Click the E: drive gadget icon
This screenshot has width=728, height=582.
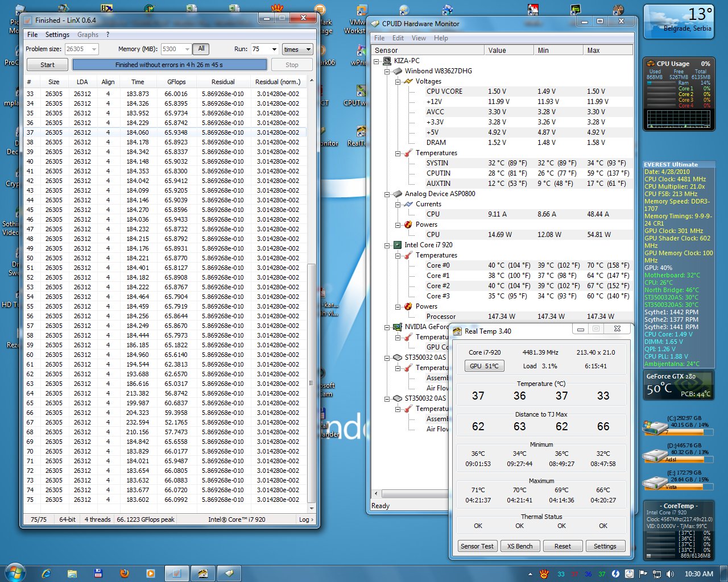click(654, 482)
